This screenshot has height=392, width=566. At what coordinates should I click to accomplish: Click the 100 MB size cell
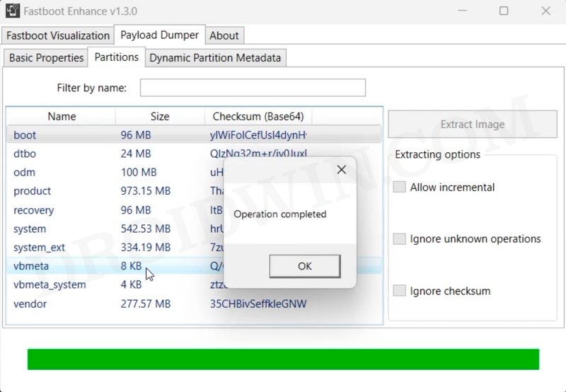(139, 172)
